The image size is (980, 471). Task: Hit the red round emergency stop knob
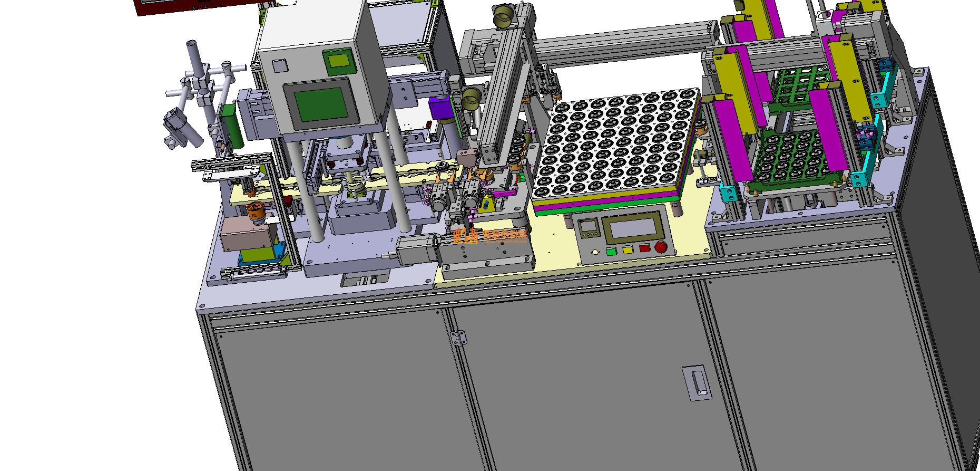[661, 247]
